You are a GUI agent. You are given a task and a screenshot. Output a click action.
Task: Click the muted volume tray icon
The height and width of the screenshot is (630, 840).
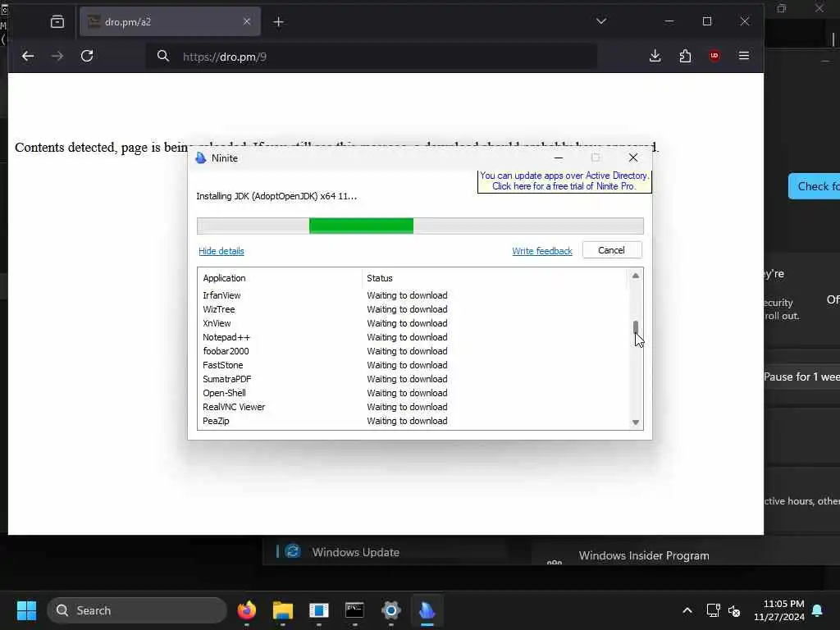pos(734,610)
